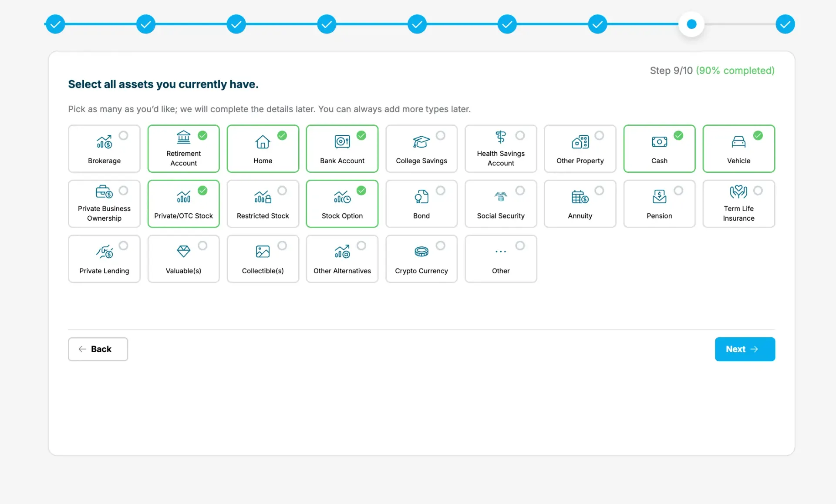Go to the Next step

[745, 349]
